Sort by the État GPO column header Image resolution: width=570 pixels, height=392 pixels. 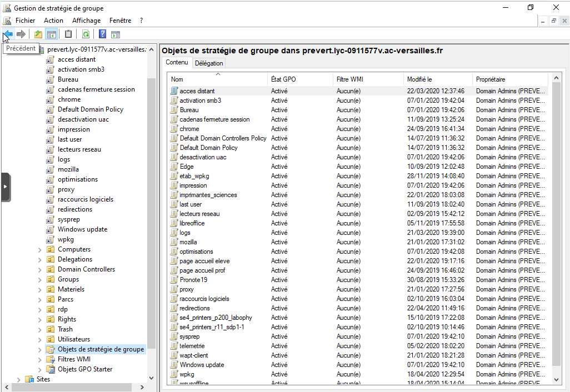(300, 79)
